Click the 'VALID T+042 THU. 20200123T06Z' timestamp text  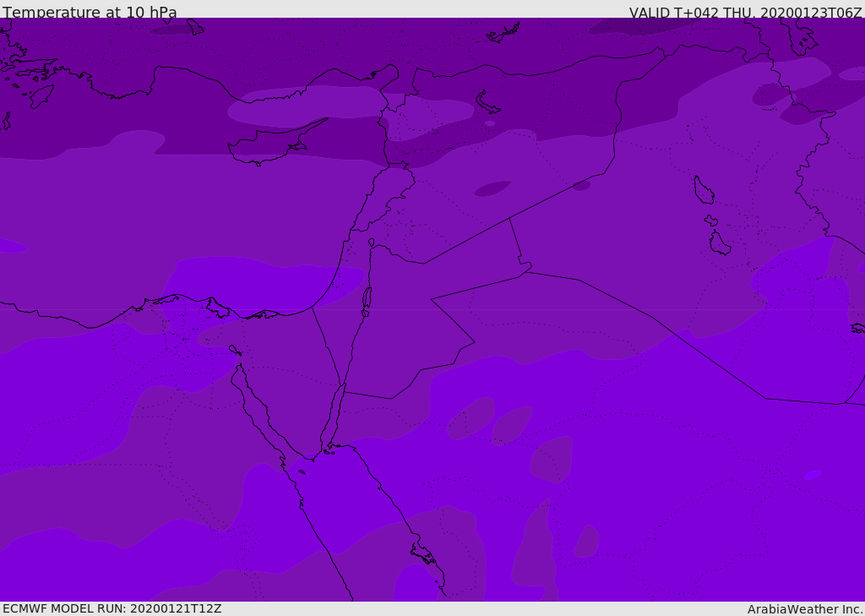(745, 13)
